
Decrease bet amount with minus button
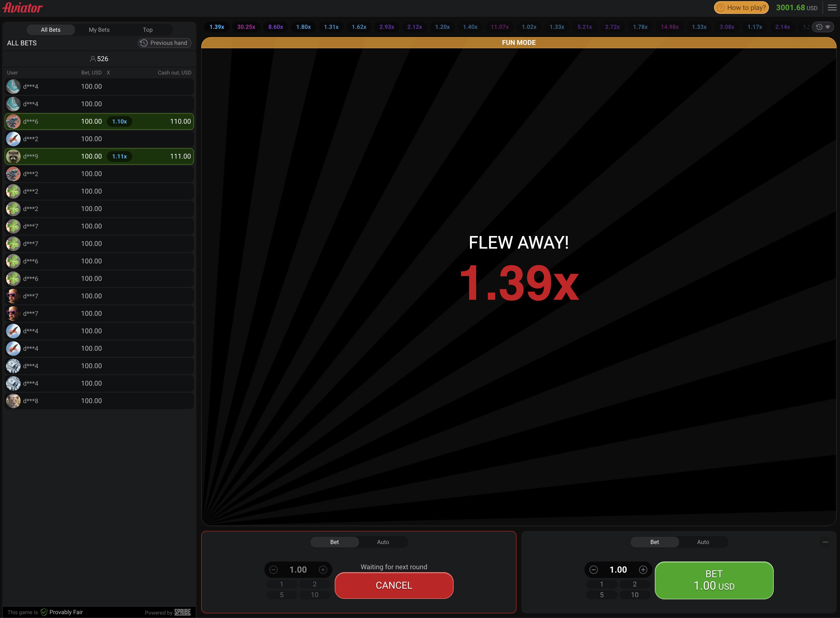click(x=274, y=569)
